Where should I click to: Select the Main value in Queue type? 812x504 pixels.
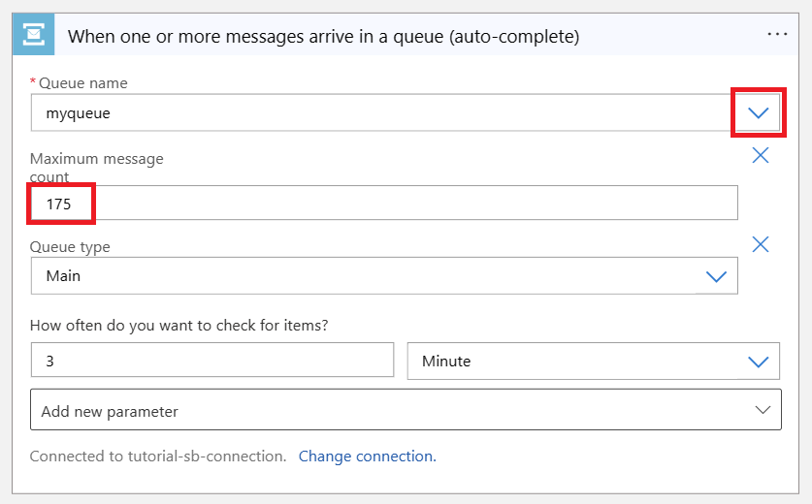coord(64,276)
